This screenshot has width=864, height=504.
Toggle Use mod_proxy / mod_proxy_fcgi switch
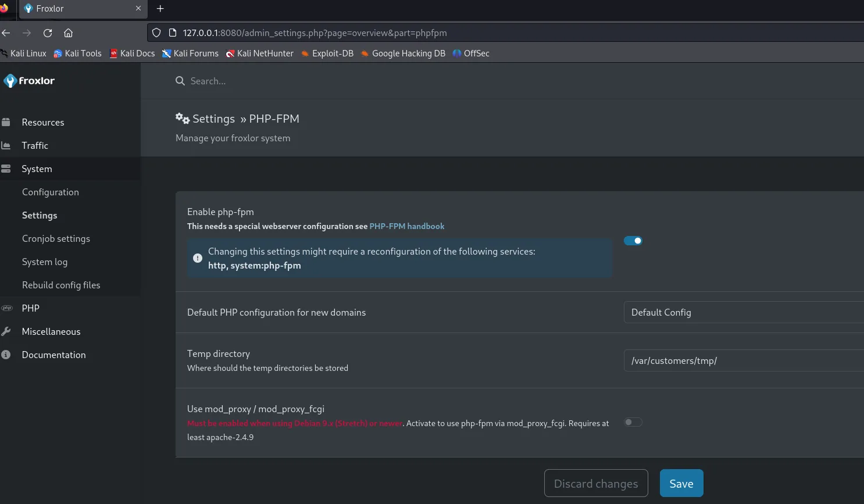point(633,422)
